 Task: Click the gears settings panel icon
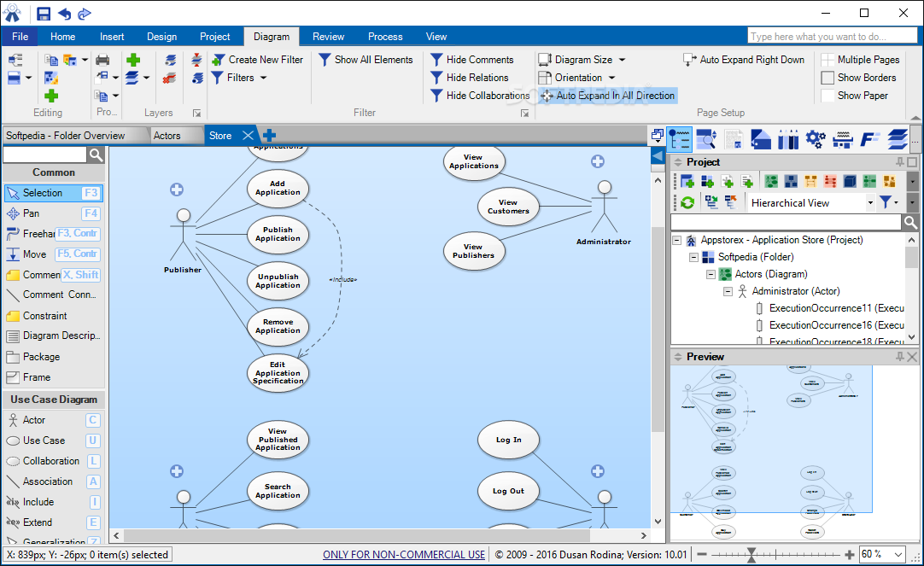tap(816, 139)
